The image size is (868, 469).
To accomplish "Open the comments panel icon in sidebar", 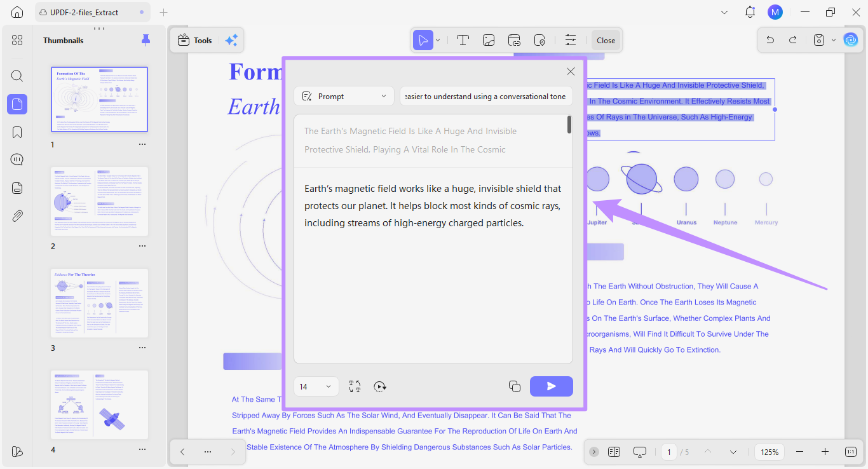I will [x=17, y=160].
